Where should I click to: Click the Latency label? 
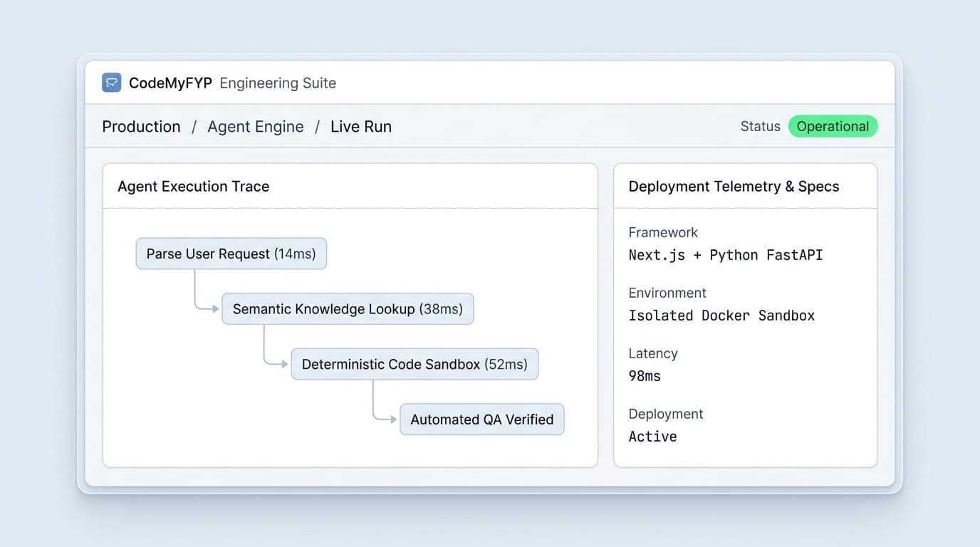pyautogui.click(x=653, y=353)
